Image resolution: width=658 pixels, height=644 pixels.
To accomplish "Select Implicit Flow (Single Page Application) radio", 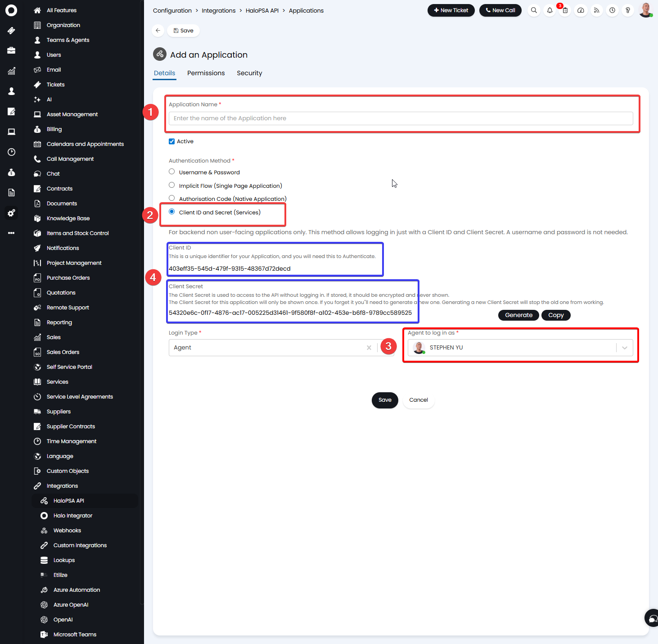I will pos(171,185).
